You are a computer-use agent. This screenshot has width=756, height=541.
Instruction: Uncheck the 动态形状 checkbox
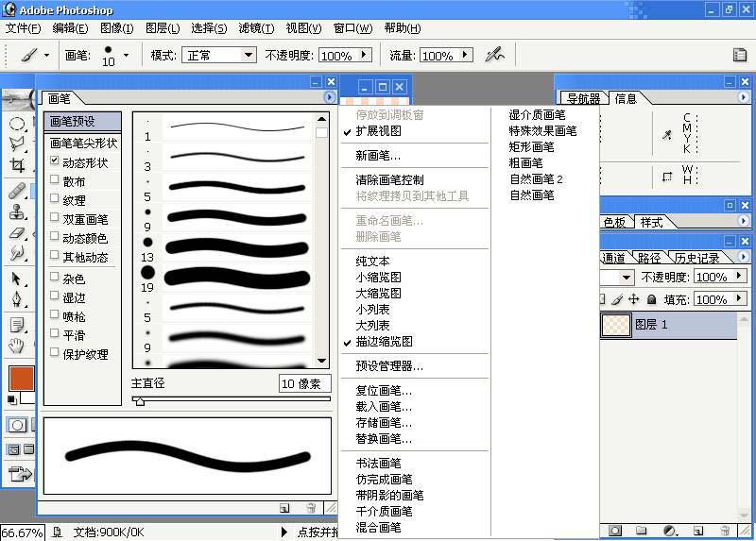point(55,161)
